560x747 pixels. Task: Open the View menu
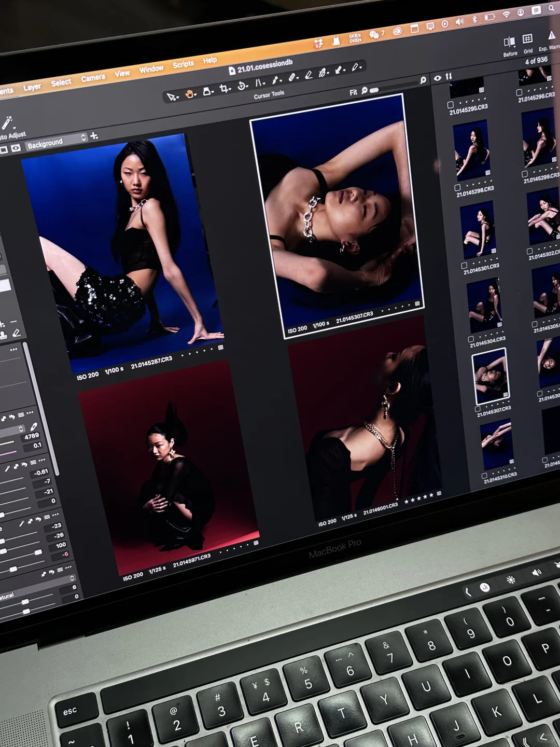pyautogui.click(x=122, y=74)
